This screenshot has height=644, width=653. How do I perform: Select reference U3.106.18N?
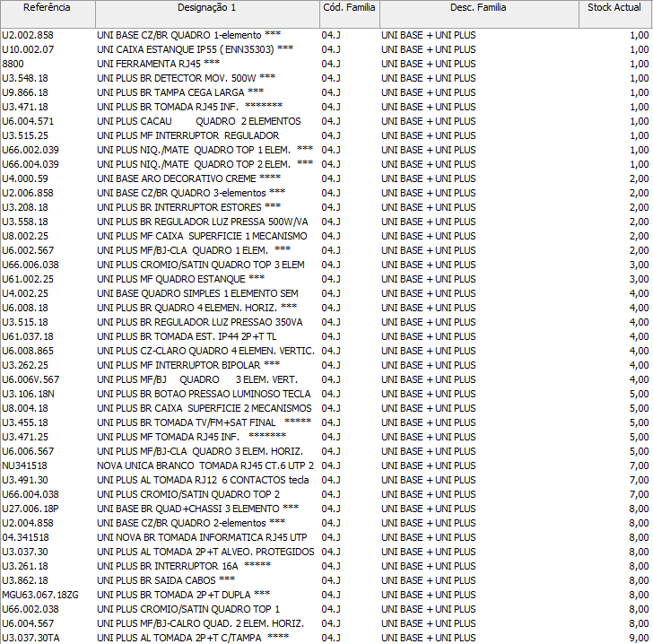(29, 395)
